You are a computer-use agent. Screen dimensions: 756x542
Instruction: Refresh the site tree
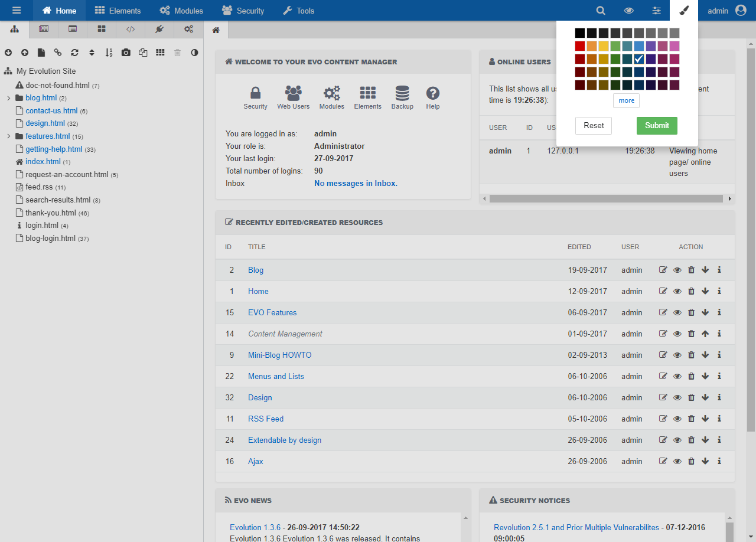tap(74, 53)
